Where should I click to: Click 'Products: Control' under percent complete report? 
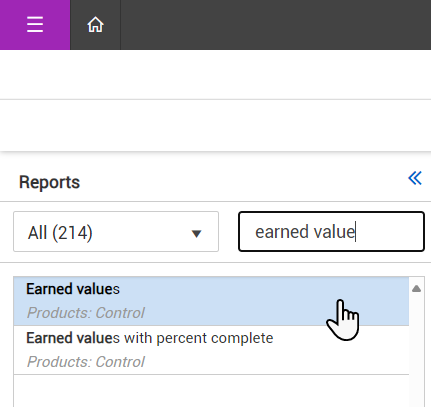tap(86, 362)
